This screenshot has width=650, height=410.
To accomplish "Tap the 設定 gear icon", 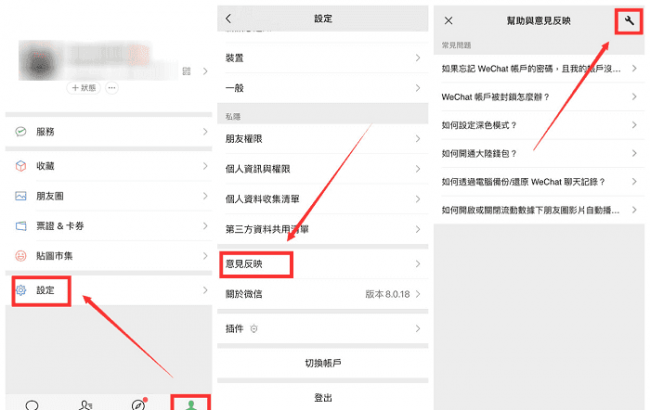I will (21, 290).
